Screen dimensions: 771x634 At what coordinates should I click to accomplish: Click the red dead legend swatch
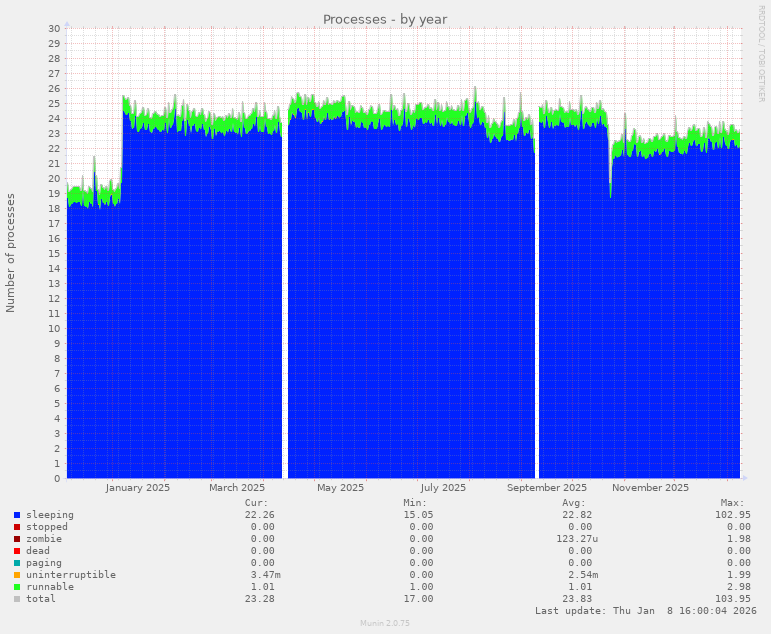(x=17, y=551)
